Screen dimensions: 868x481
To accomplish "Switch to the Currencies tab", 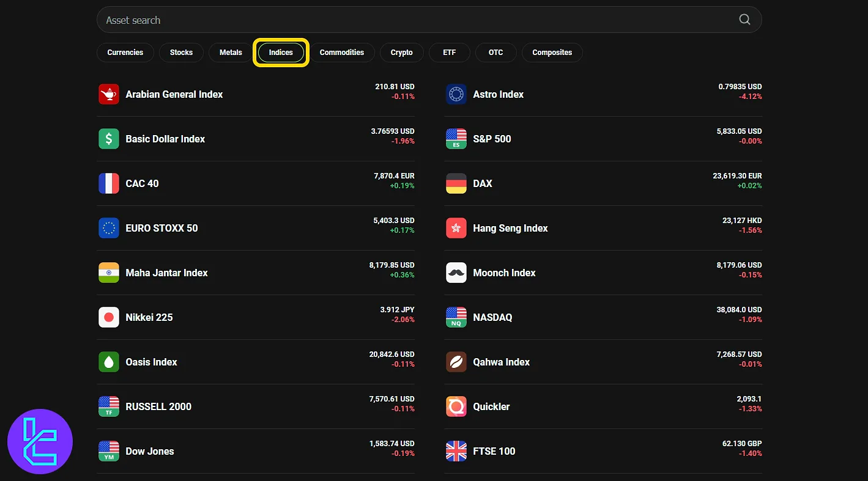I will coord(125,53).
